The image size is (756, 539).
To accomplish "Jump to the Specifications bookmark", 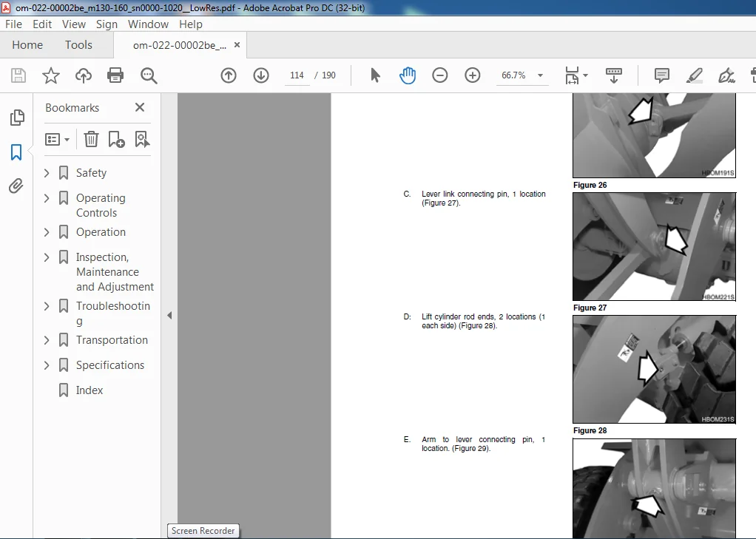I will click(x=110, y=365).
